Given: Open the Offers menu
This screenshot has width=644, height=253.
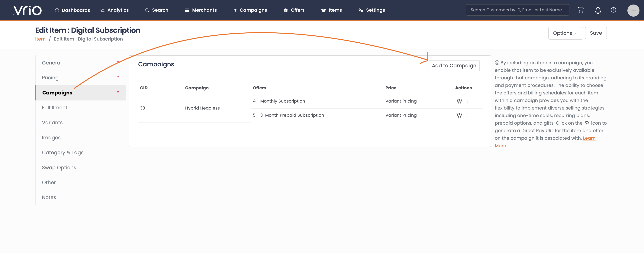Looking at the screenshot, I should point(294,10).
